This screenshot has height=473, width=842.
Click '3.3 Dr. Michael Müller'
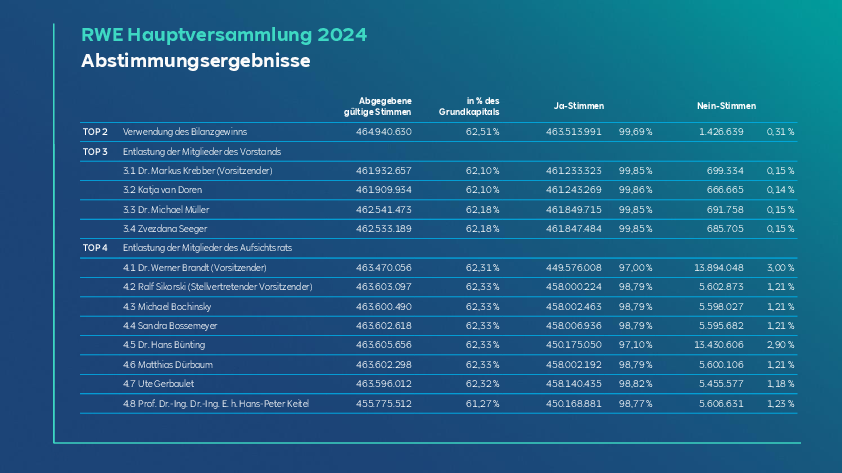tap(166, 210)
